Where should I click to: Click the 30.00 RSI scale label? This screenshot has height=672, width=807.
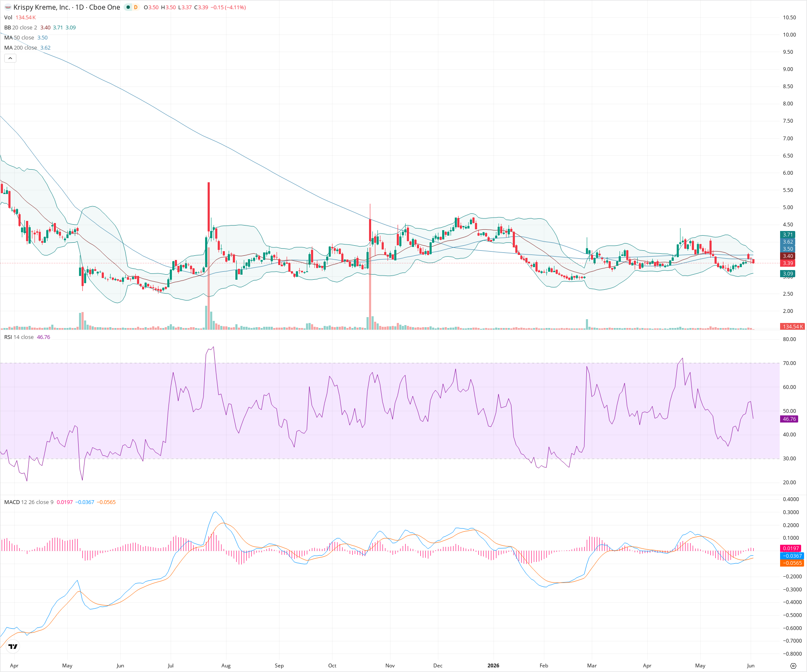click(x=789, y=459)
